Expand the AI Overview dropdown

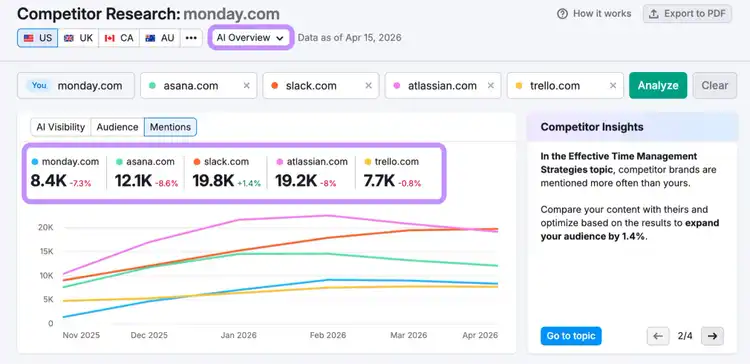250,38
